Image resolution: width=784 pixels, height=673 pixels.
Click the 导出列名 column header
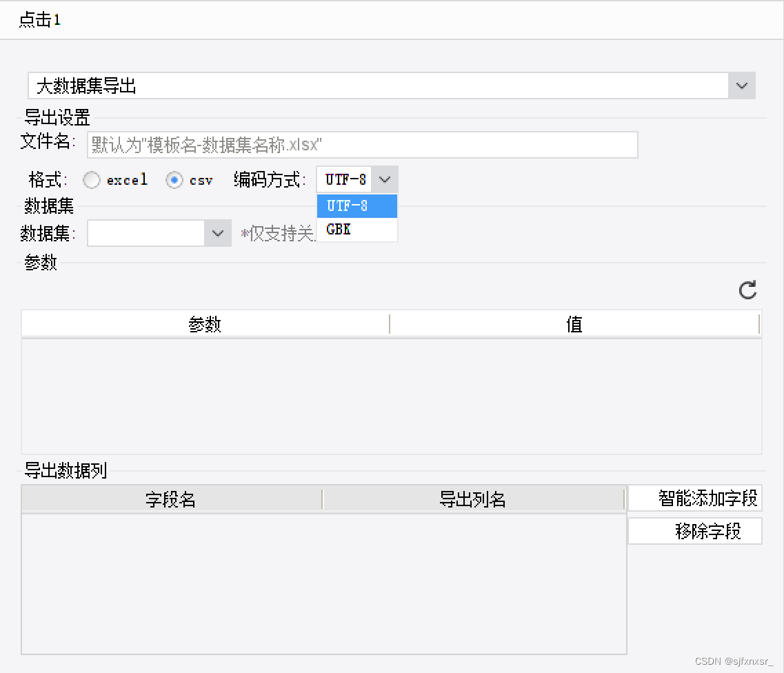[473, 499]
